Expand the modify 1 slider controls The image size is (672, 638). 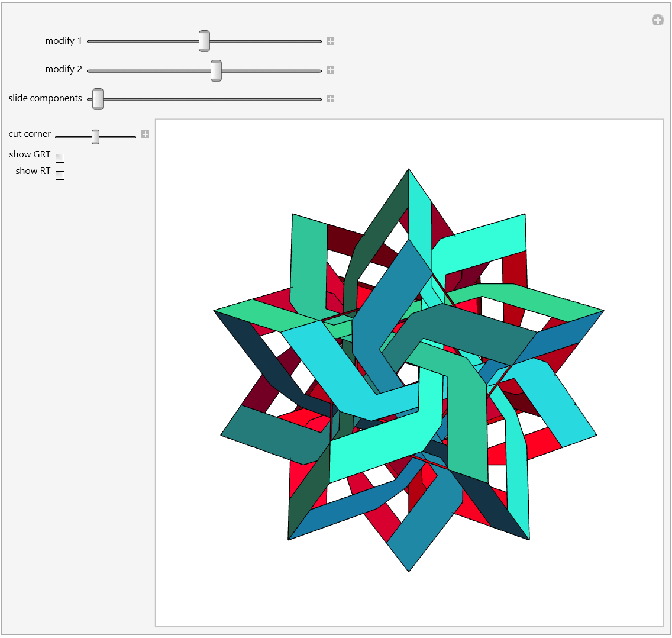(x=330, y=41)
